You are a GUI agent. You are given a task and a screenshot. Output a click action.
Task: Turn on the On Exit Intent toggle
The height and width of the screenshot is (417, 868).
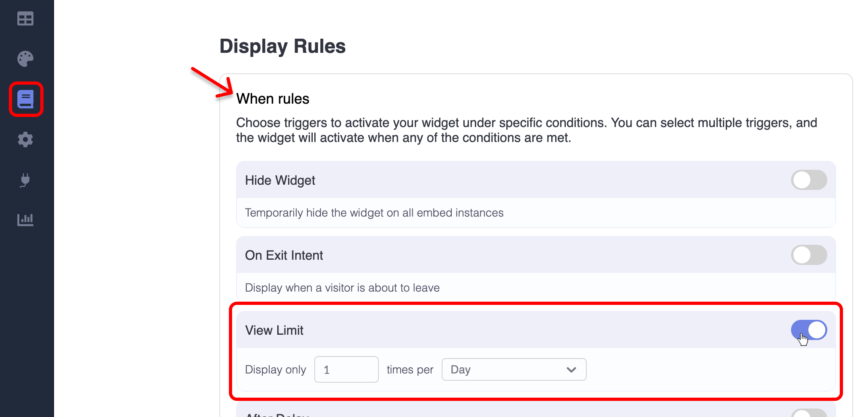(809, 255)
